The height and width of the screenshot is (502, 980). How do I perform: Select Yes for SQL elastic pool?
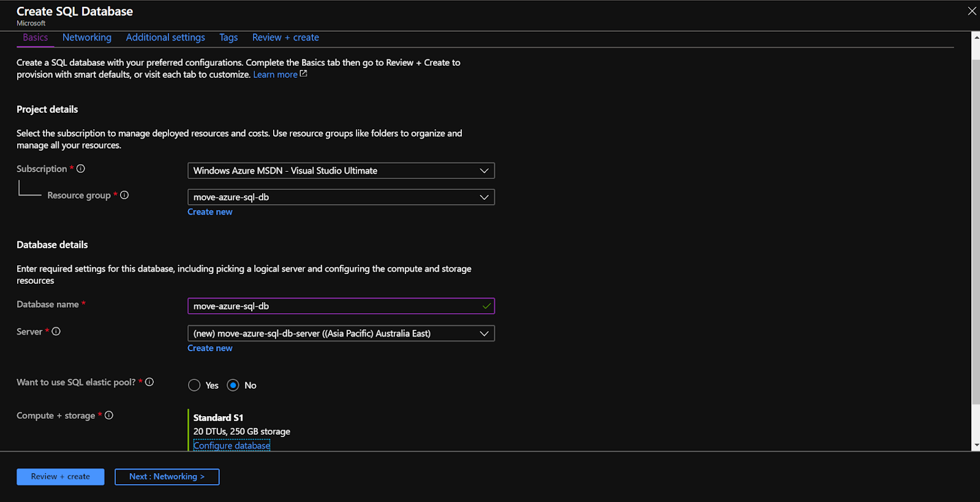194,385
